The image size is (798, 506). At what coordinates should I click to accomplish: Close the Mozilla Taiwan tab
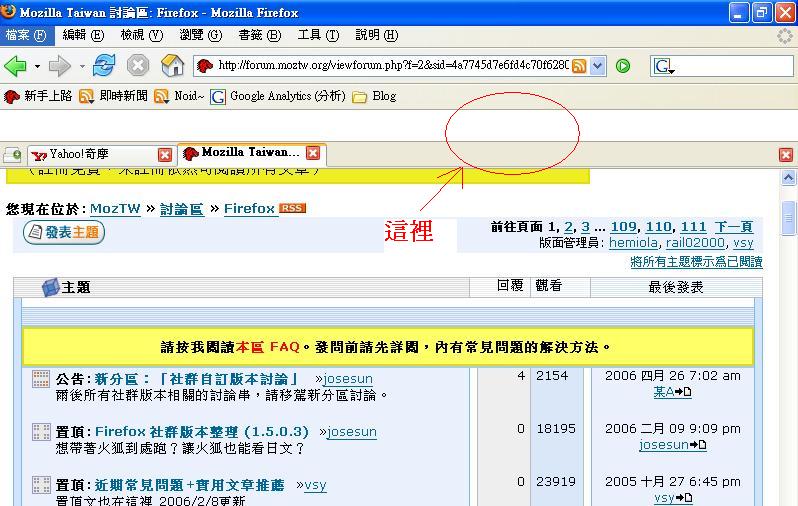[313, 153]
